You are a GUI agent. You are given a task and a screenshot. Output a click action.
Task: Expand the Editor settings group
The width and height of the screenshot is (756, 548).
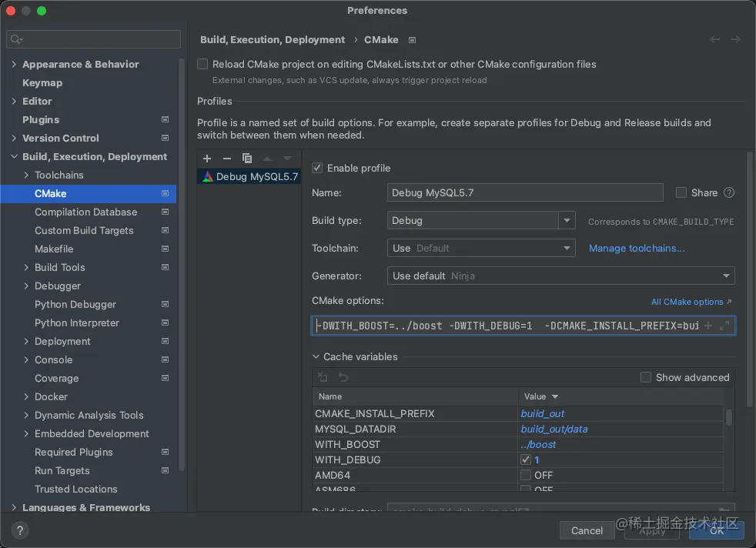click(14, 102)
